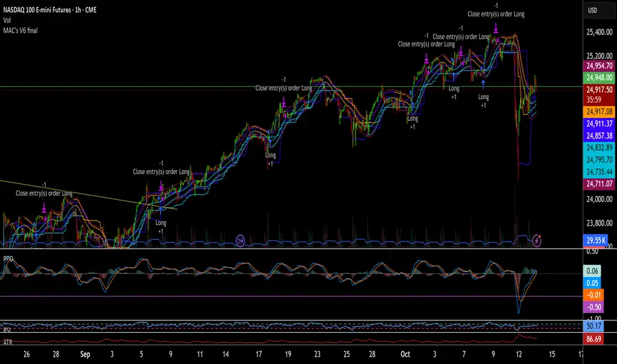Viewport: 617px width, 364px height.
Task: Select the magenta close-order arrow near Oct 9
Action: point(496,28)
